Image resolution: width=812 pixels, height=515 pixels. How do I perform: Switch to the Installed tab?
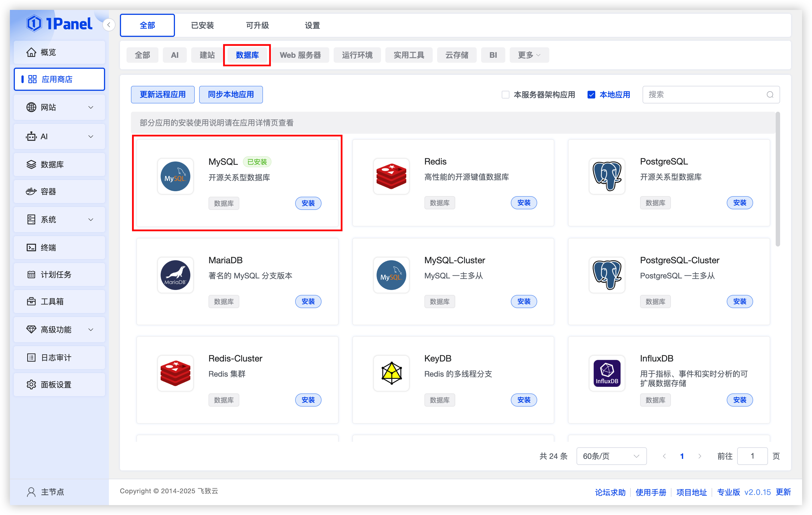(x=202, y=26)
